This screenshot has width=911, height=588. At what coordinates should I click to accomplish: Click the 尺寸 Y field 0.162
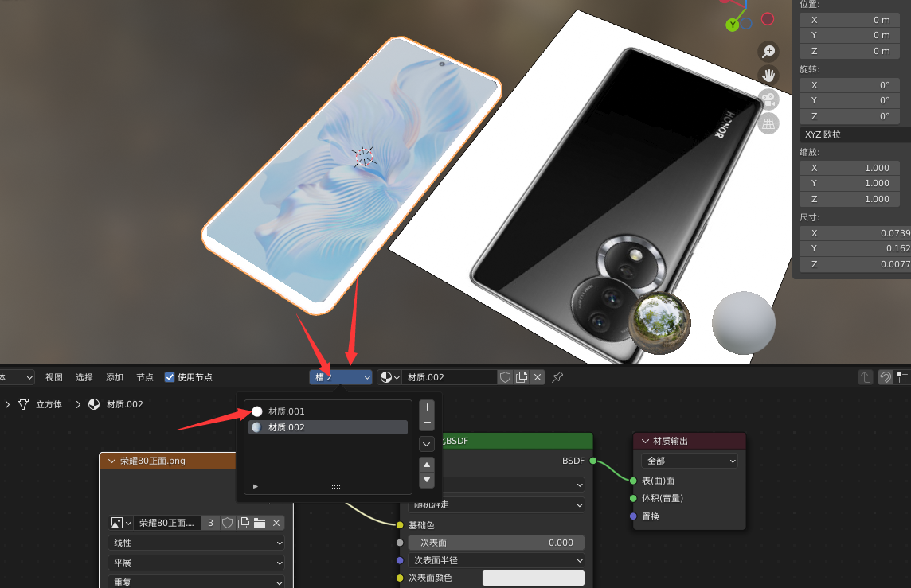855,248
